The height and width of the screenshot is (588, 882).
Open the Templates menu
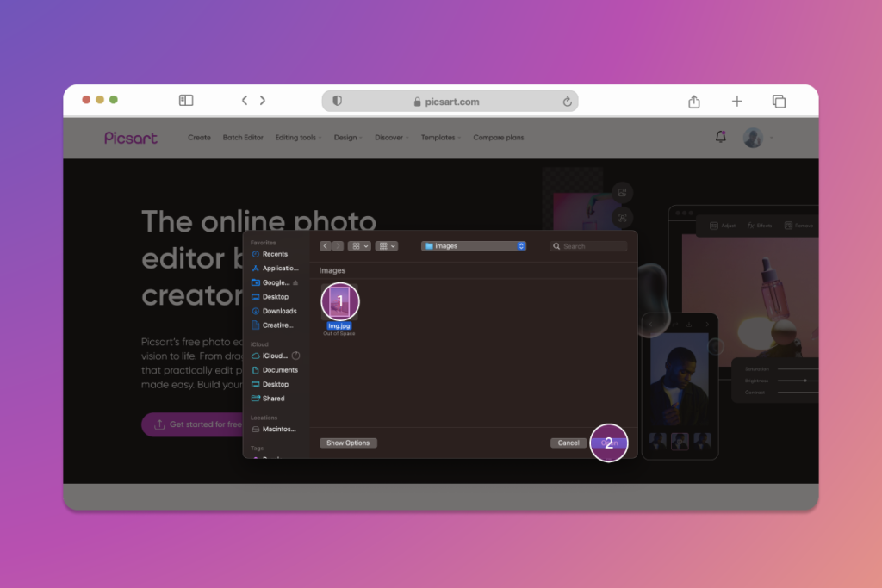[x=439, y=138]
